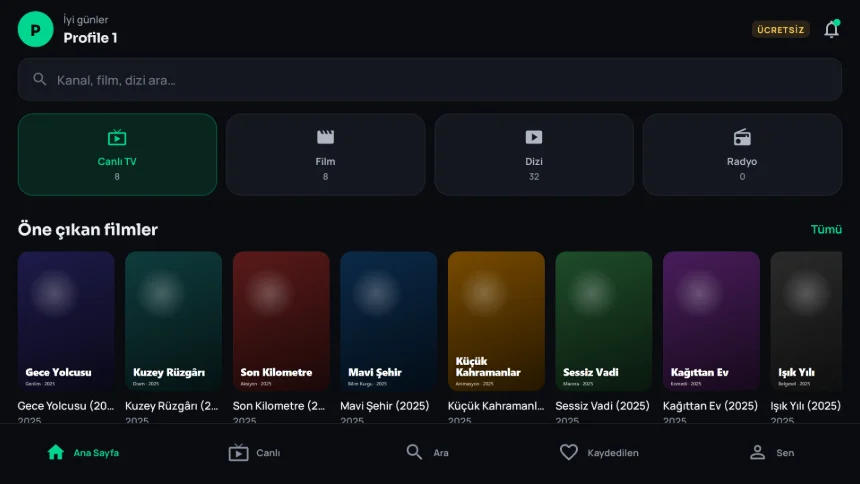This screenshot has height=484, width=860.
Task: Click the 'Son Kilometre (2...' title text
Action: coord(279,406)
